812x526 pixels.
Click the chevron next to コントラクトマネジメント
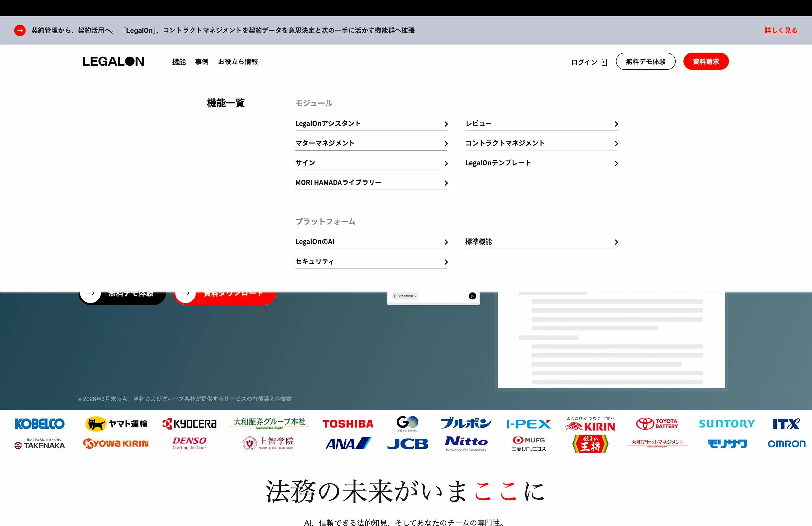pos(616,144)
